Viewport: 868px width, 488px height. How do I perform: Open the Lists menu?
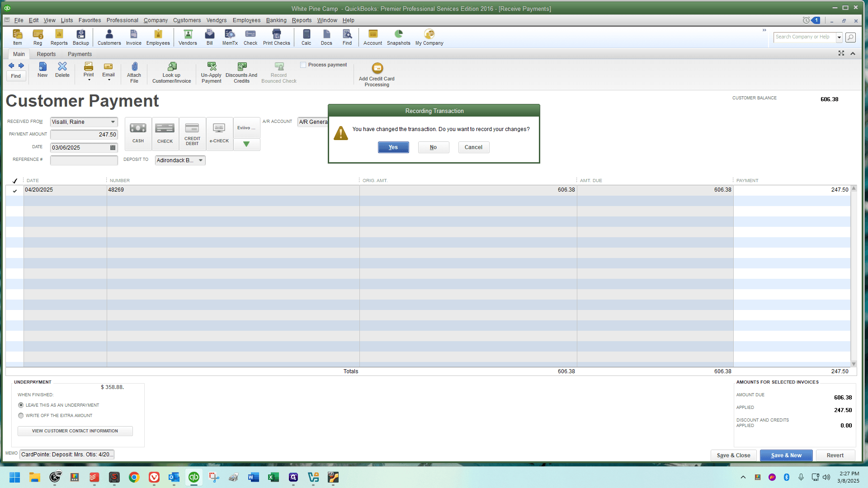pyautogui.click(x=67, y=20)
